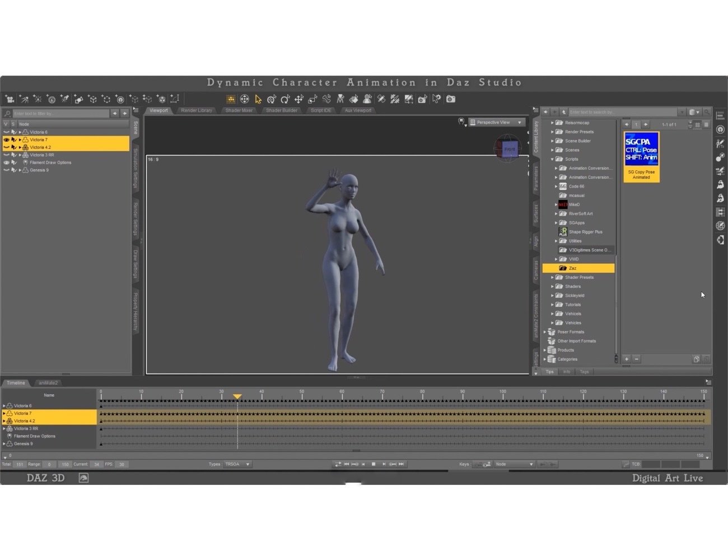Select the Zaz folder in the Content Library
Viewport: 728px width, 560px height.
(574, 268)
